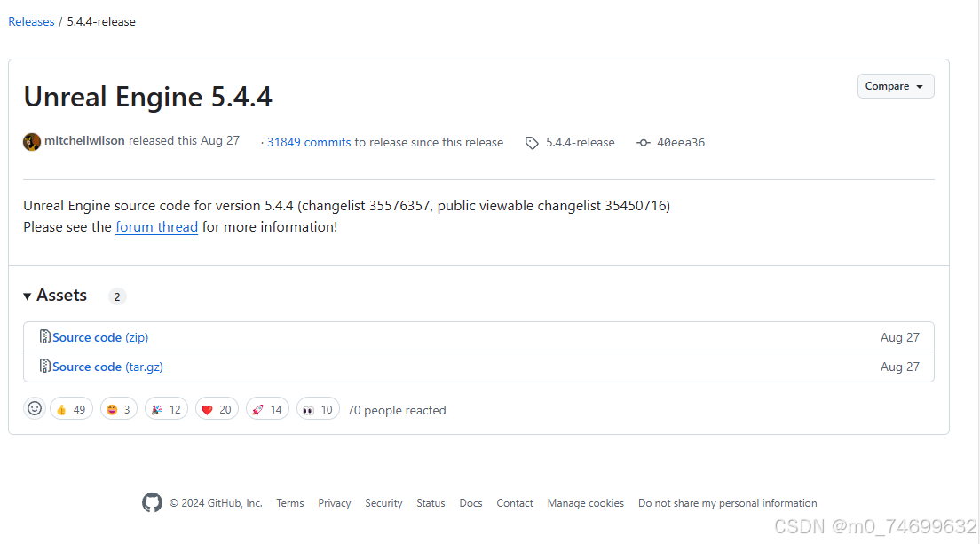This screenshot has width=980, height=544.
Task: Toggle the eyes reaction with 10
Action: pyautogui.click(x=318, y=410)
